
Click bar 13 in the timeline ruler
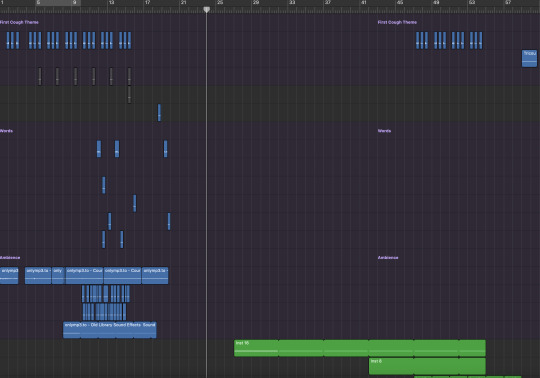111,2
